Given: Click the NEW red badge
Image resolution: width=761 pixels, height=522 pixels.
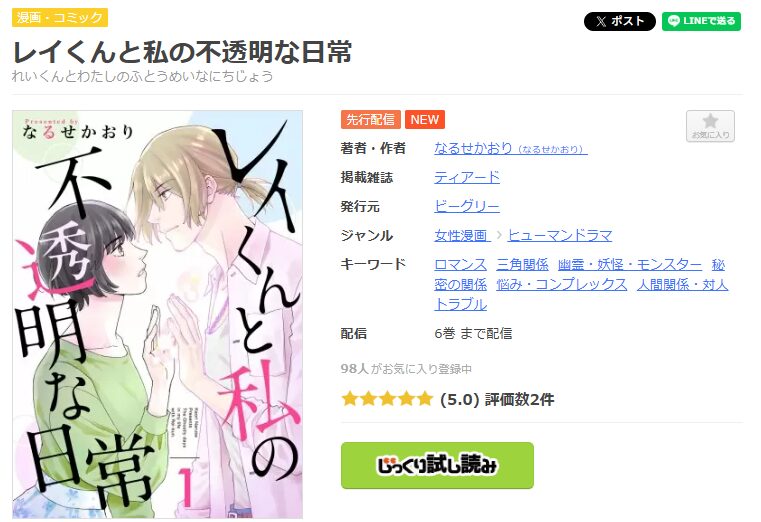Looking at the screenshot, I should (x=425, y=119).
